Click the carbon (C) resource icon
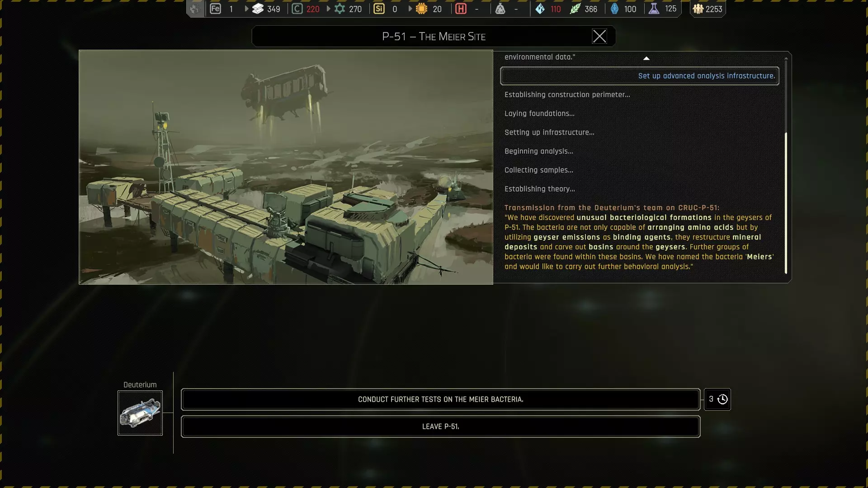This screenshot has height=488, width=868. pyautogui.click(x=297, y=9)
